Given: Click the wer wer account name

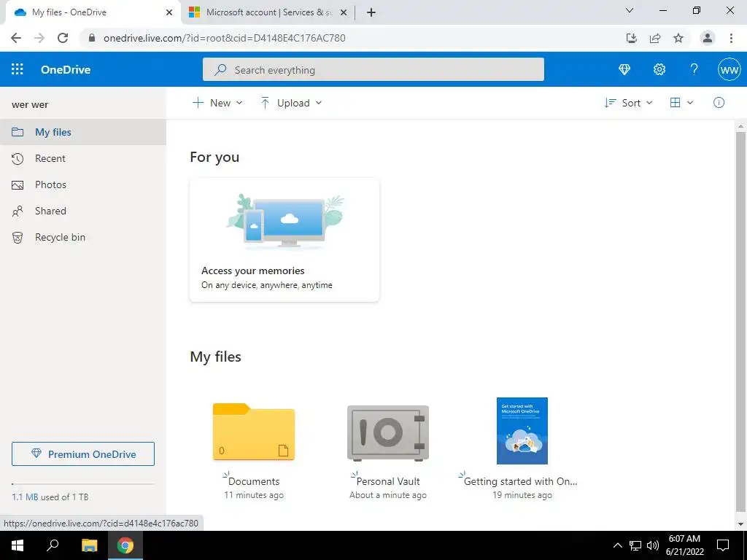Looking at the screenshot, I should tap(30, 105).
